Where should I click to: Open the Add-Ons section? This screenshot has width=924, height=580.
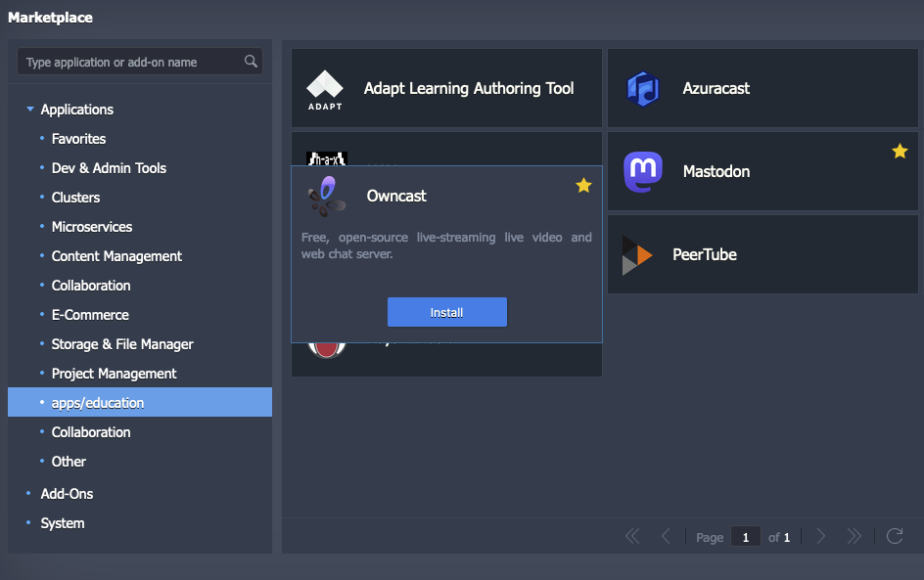(67, 494)
